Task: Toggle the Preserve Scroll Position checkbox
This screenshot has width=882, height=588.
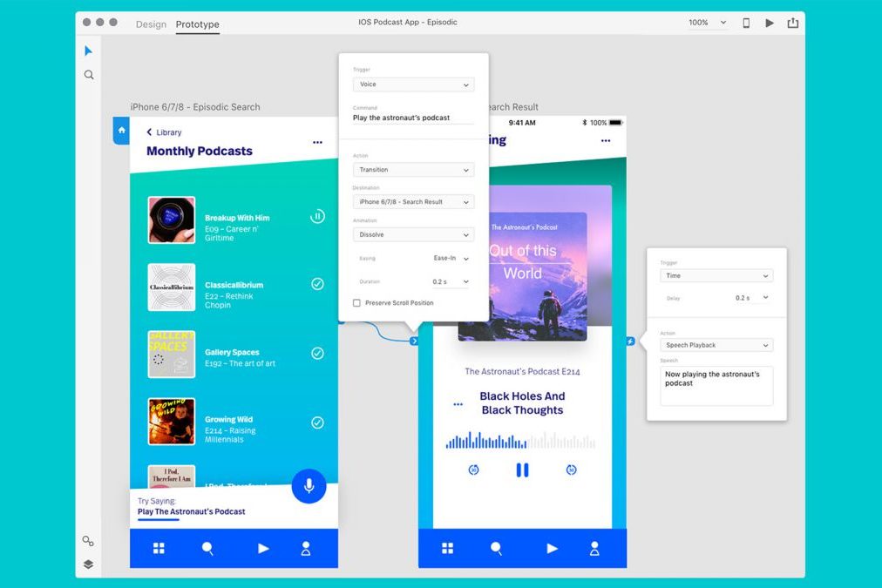Action: (x=356, y=303)
